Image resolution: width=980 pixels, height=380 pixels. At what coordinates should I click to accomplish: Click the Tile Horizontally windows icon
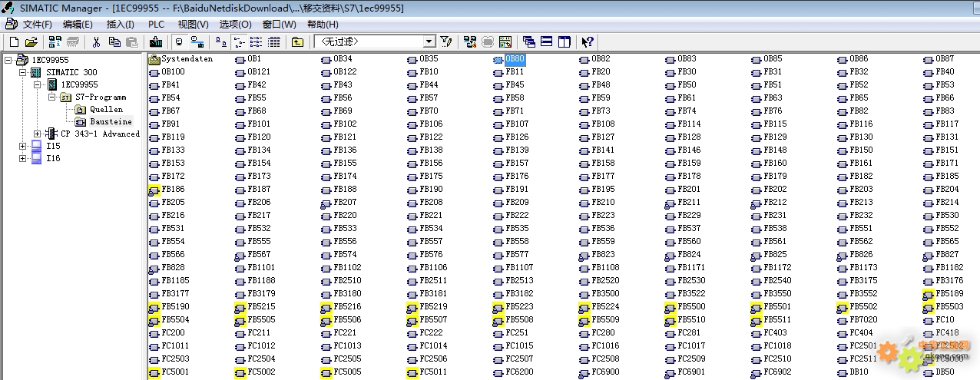[546, 41]
